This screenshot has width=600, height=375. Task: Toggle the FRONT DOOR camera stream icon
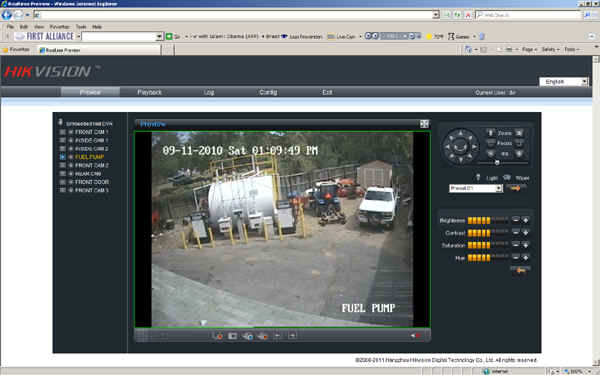click(x=62, y=182)
